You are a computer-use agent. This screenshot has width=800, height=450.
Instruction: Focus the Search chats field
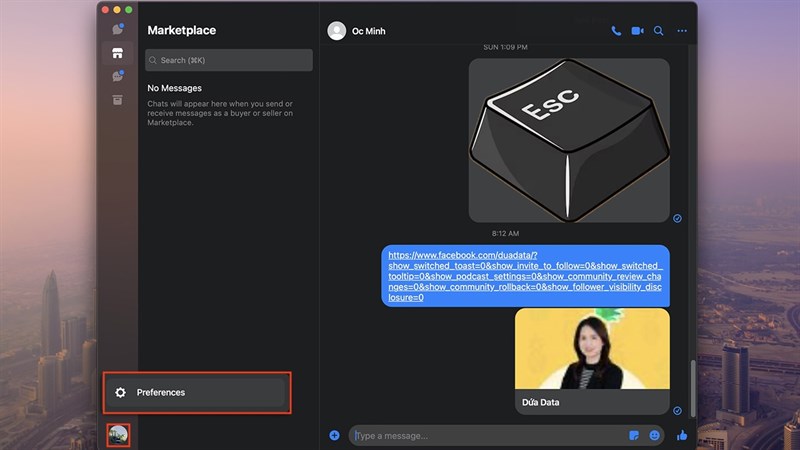[x=229, y=60]
